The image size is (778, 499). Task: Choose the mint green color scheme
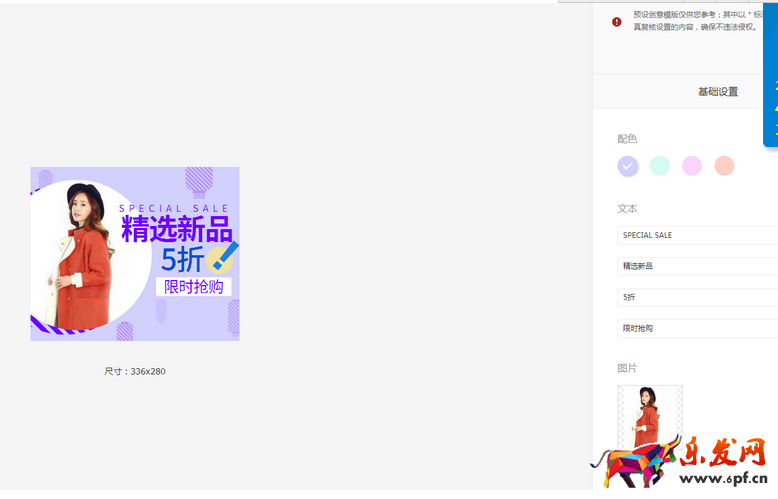click(660, 166)
